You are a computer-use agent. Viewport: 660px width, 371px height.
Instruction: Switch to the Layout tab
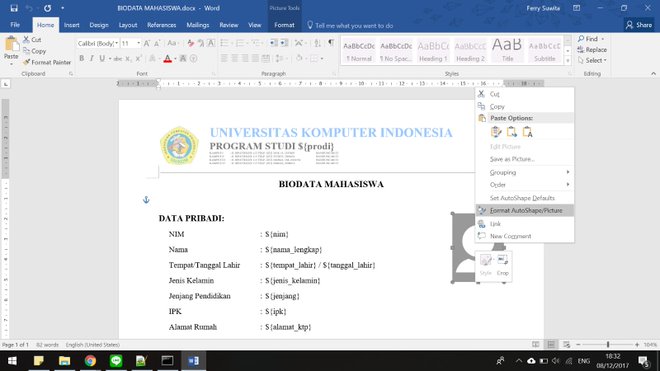(128, 25)
